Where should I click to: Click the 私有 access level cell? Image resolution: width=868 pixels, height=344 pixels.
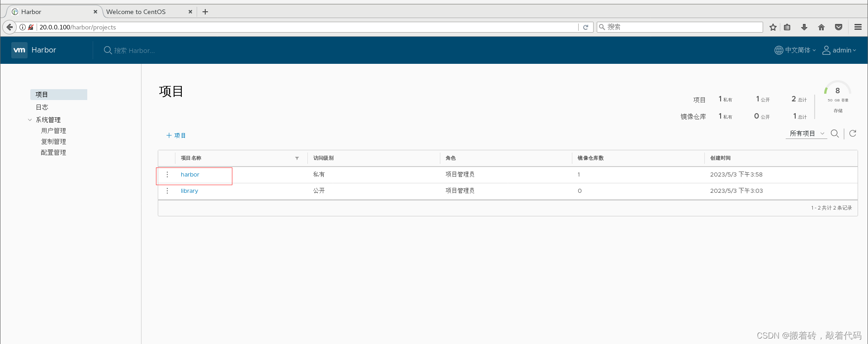[x=319, y=175]
